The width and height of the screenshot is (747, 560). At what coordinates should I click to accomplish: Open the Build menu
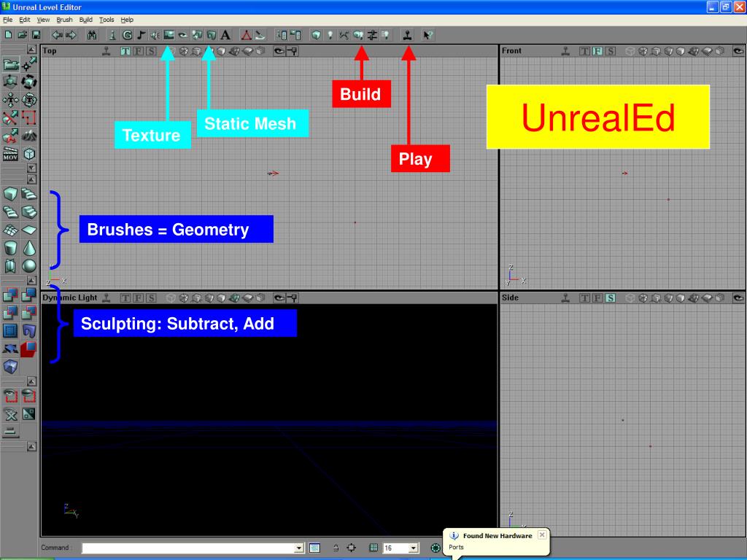pyautogui.click(x=86, y=20)
